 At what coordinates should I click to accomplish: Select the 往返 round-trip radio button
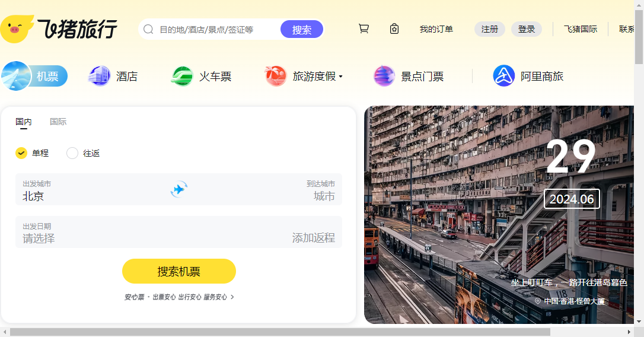(x=72, y=153)
